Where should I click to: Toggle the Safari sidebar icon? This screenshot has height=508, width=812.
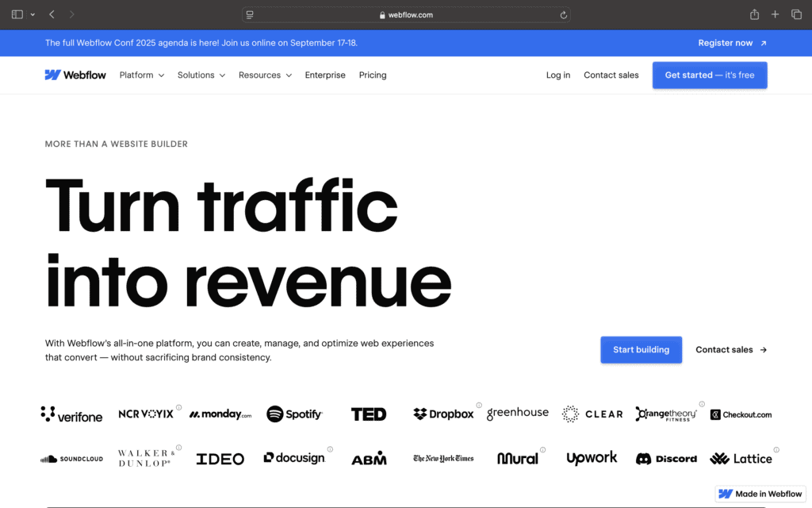[17, 14]
